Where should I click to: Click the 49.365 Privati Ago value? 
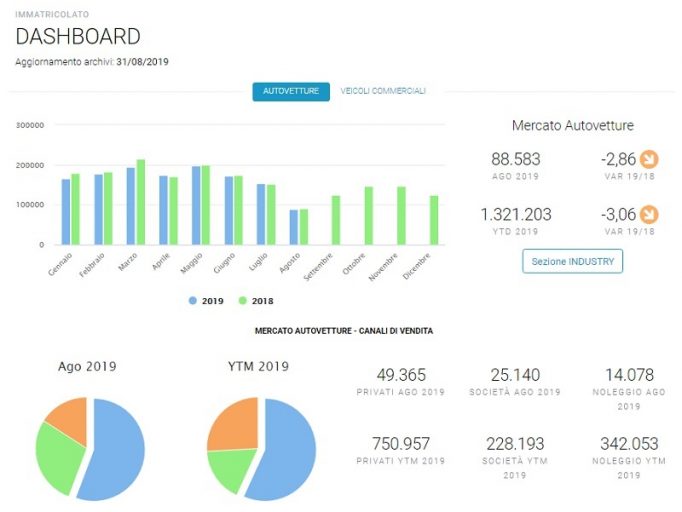point(401,375)
